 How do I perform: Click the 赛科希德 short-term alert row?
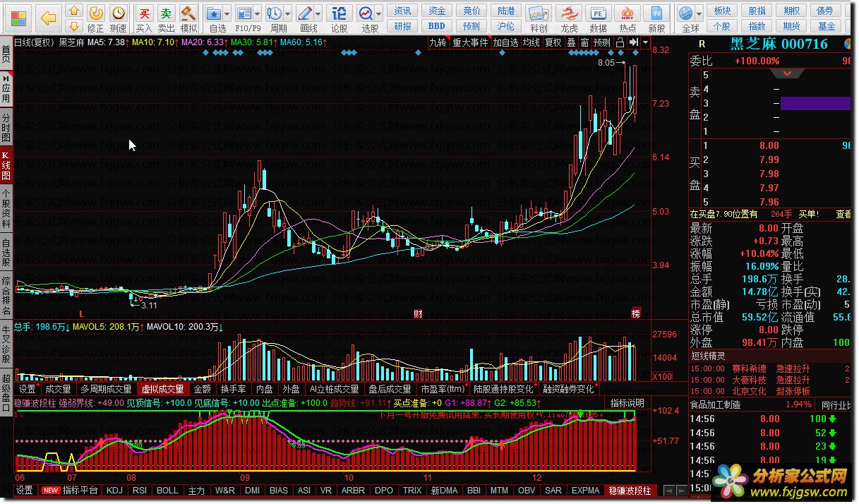771,368
